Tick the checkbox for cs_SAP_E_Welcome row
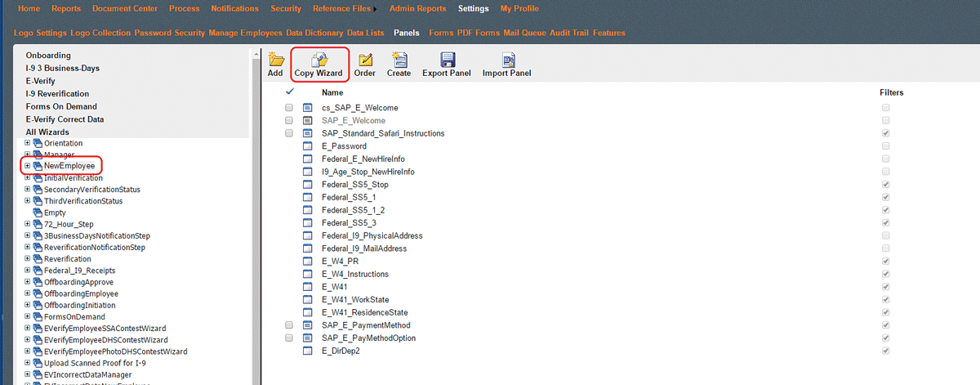 (x=289, y=108)
